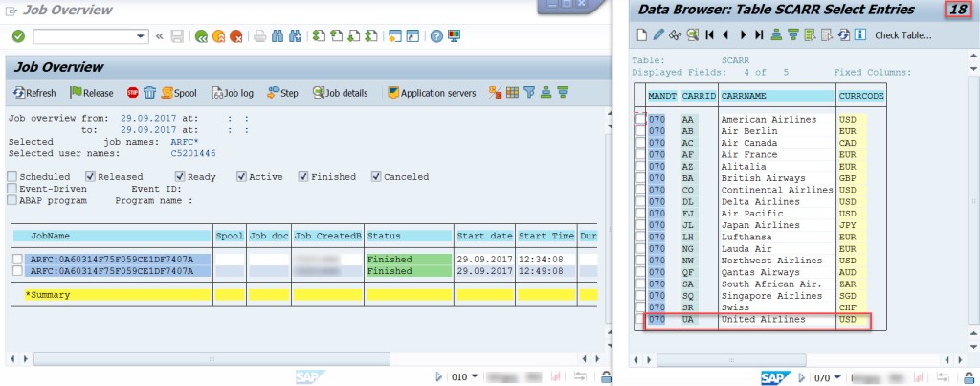Click the Step button

tap(282, 93)
